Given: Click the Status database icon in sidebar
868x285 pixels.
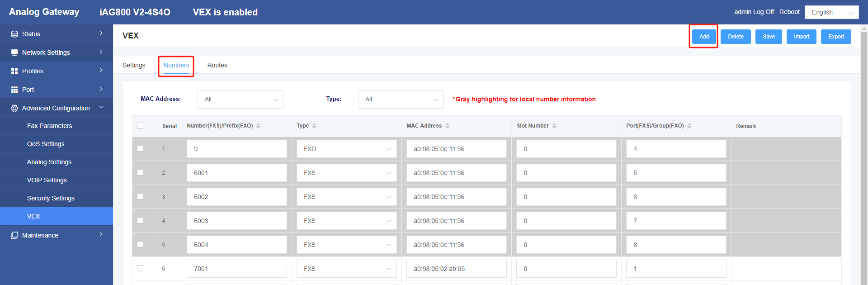Looking at the screenshot, I should point(14,34).
